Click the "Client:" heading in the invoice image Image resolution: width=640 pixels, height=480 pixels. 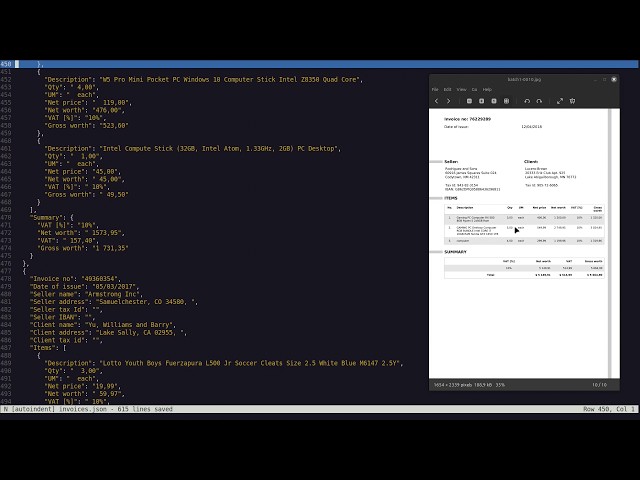[531, 162]
